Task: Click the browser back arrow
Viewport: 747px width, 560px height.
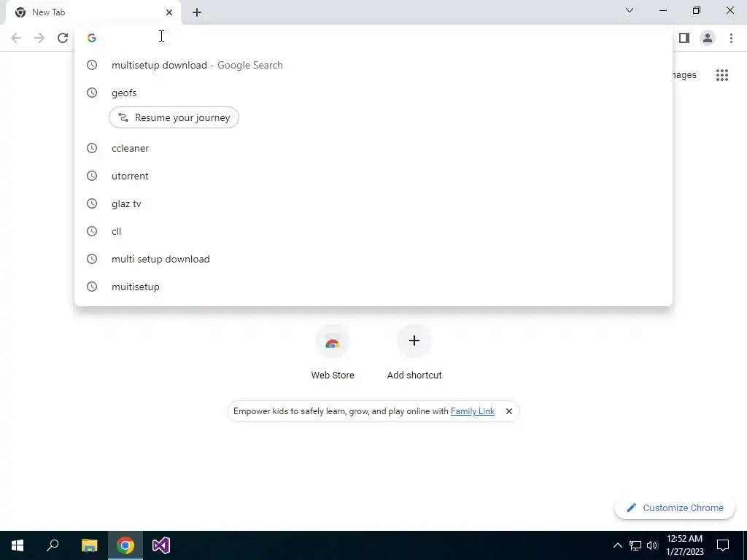Action: pos(16,38)
